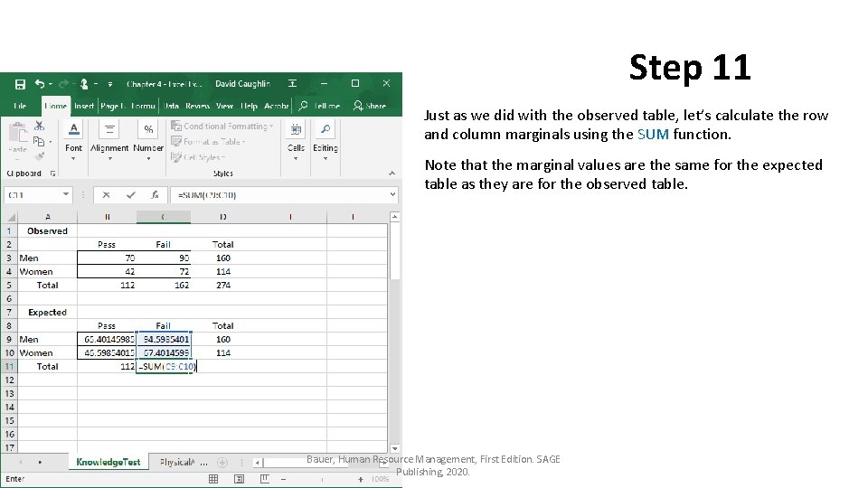The width and height of the screenshot is (868, 488).
Task: Click the Undo arrow icon
Action: [40, 83]
